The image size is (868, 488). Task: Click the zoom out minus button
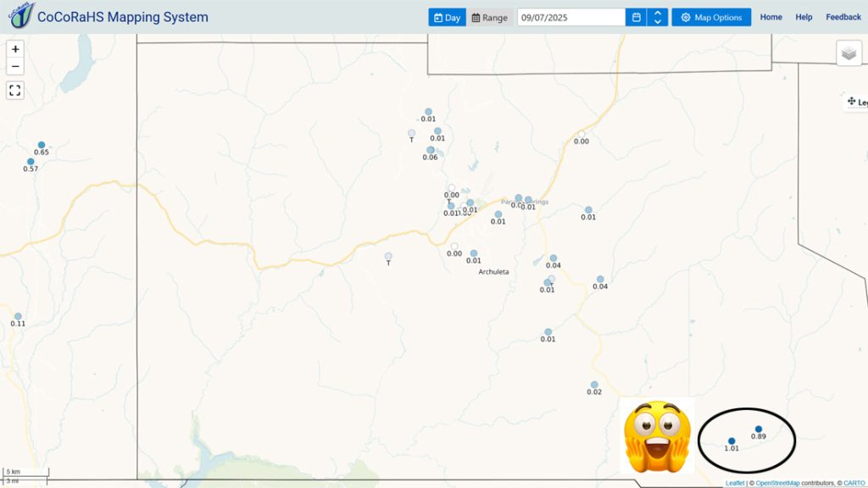pyautogui.click(x=15, y=66)
